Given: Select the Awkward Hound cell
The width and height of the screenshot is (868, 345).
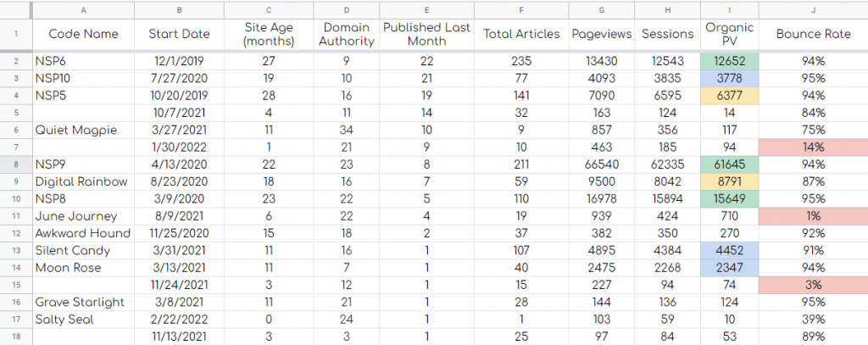Looking at the screenshot, I should pos(83,233).
